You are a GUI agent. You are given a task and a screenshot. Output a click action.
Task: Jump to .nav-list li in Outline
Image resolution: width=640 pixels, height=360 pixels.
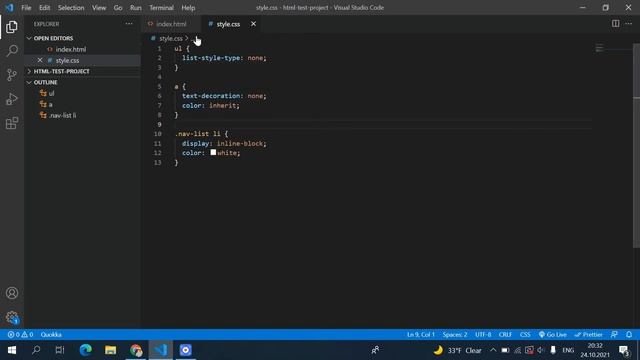tap(62, 115)
